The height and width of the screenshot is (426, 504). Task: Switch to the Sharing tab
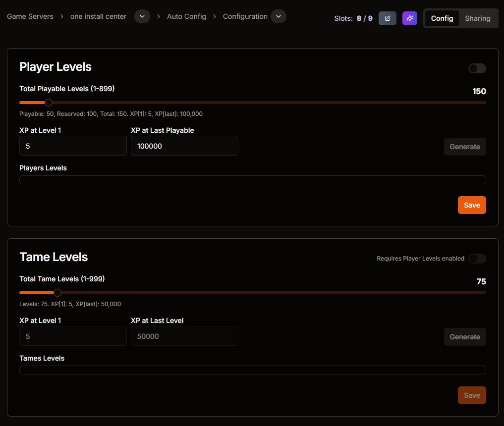tap(477, 18)
